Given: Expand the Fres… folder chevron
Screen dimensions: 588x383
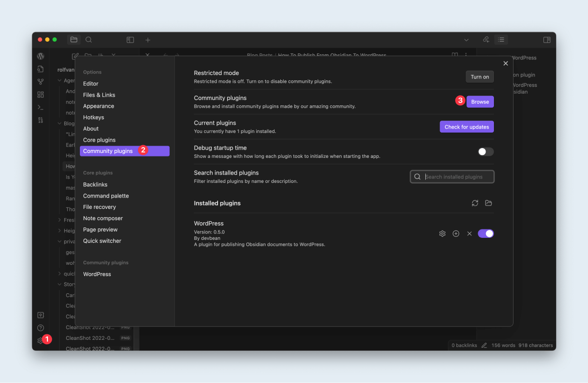Looking at the screenshot, I should tap(60, 220).
